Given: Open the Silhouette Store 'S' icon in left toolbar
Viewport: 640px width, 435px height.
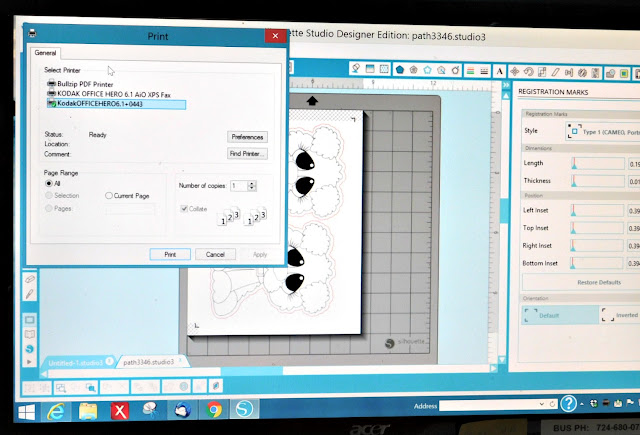Looking at the screenshot, I should click(x=29, y=349).
